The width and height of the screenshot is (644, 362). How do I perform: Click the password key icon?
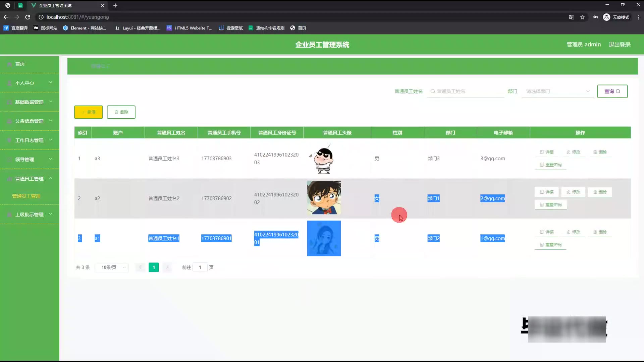pyautogui.click(x=595, y=17)
